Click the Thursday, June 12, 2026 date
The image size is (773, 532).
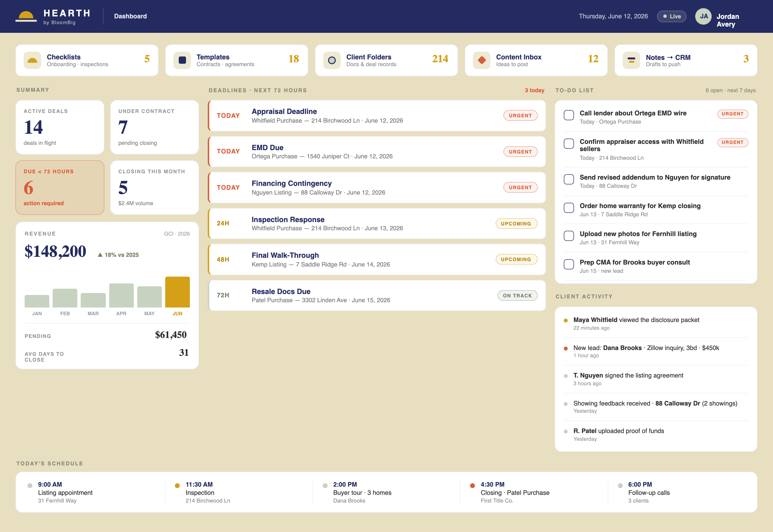point(613,16)
